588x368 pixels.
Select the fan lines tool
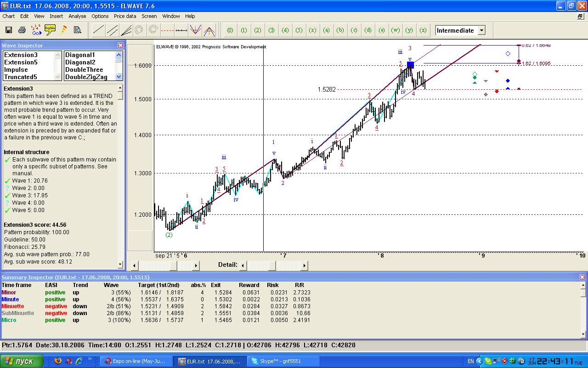point(126,30)
